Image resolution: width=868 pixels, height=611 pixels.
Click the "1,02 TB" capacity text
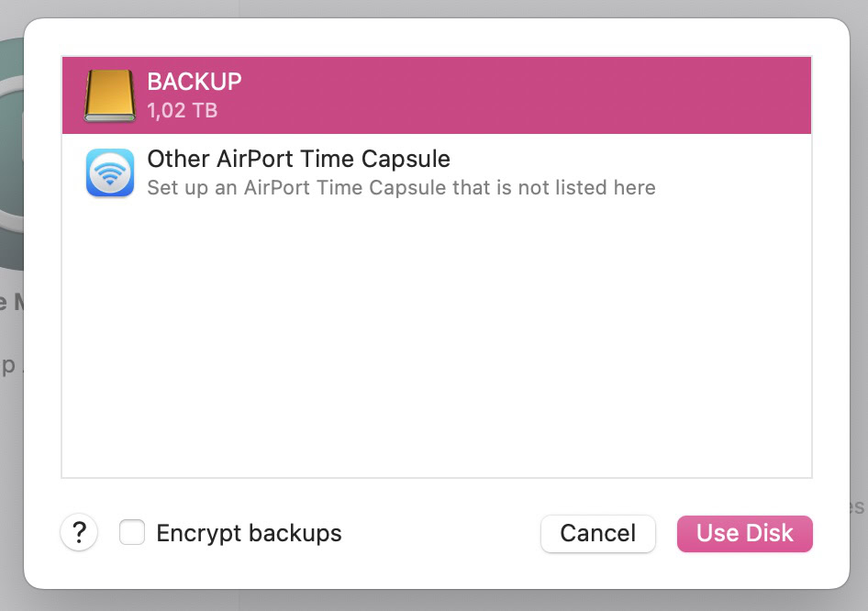pyautogui.click(x=182, y=111)
